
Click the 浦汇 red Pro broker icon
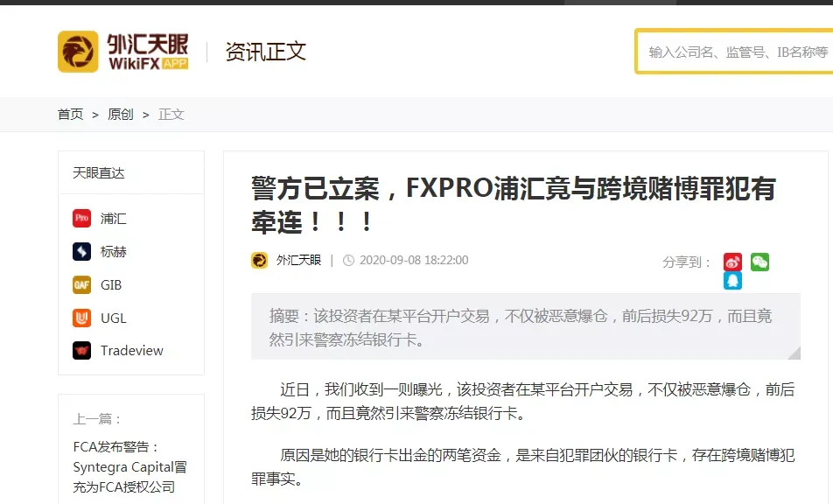(x=82, y=218)
